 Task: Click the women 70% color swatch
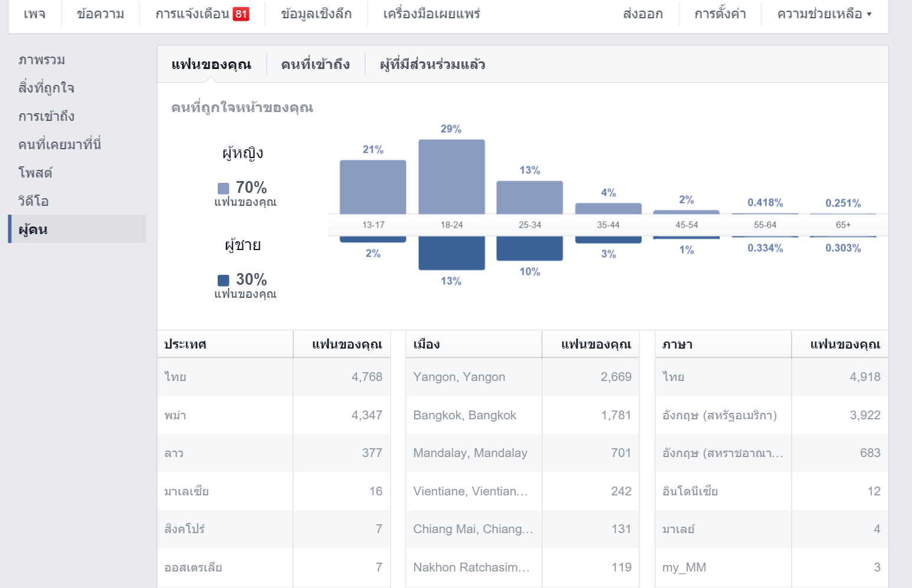[x=224, y=188]
